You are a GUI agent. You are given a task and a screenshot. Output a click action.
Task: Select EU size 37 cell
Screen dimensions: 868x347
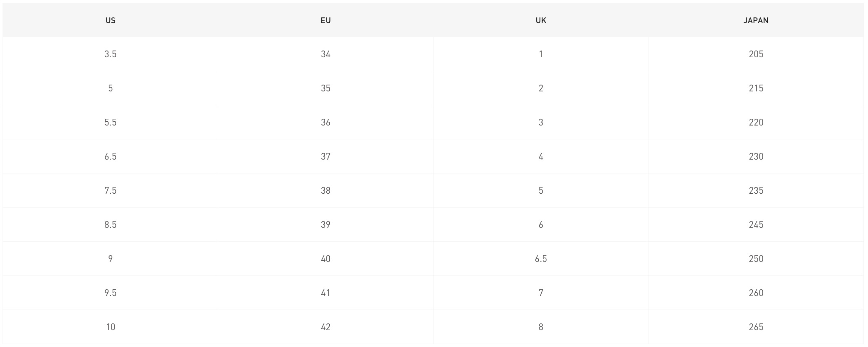pos(325,157)
